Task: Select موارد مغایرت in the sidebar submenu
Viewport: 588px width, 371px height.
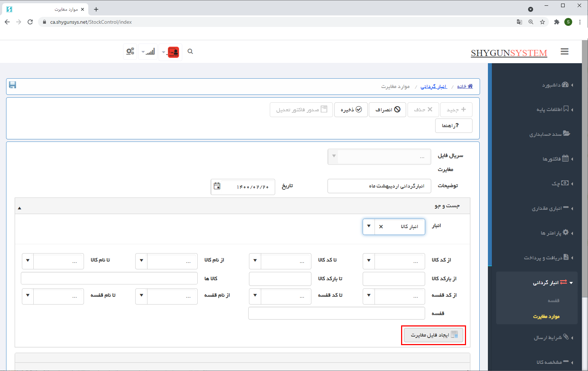Action: [x=546, y=316]
